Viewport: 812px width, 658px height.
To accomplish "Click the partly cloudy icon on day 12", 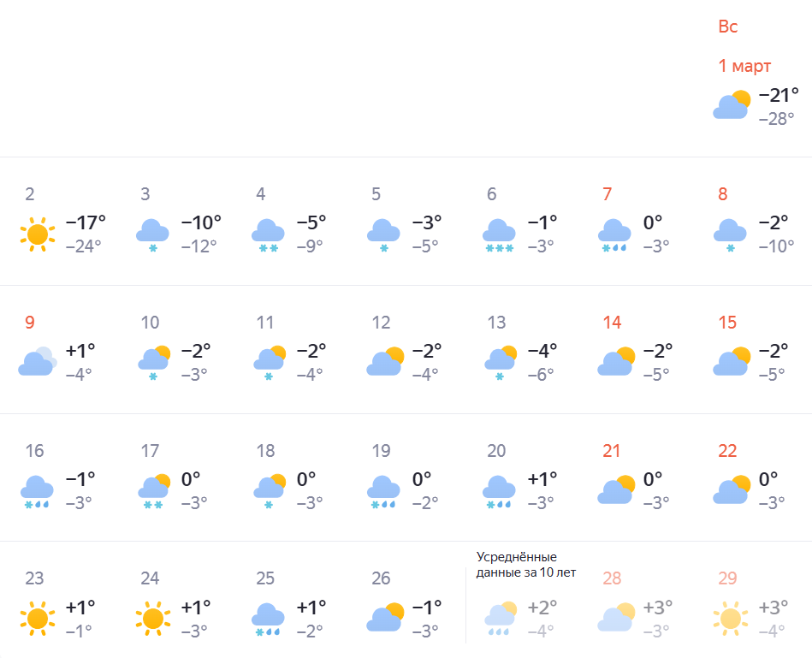I will click(384, 361).
